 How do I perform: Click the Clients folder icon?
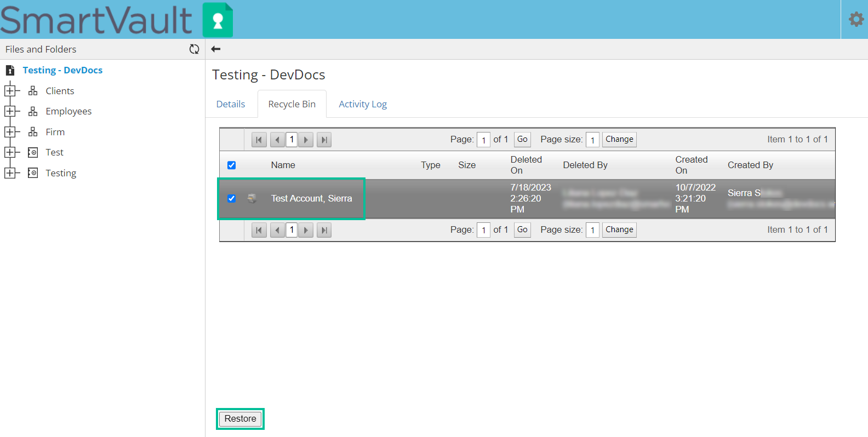[x=33, y=91]
